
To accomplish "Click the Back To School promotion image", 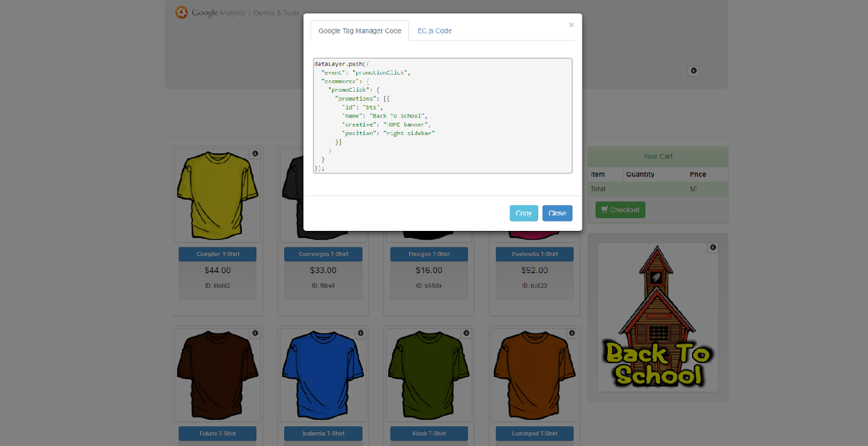I will [x=658, y=318].
